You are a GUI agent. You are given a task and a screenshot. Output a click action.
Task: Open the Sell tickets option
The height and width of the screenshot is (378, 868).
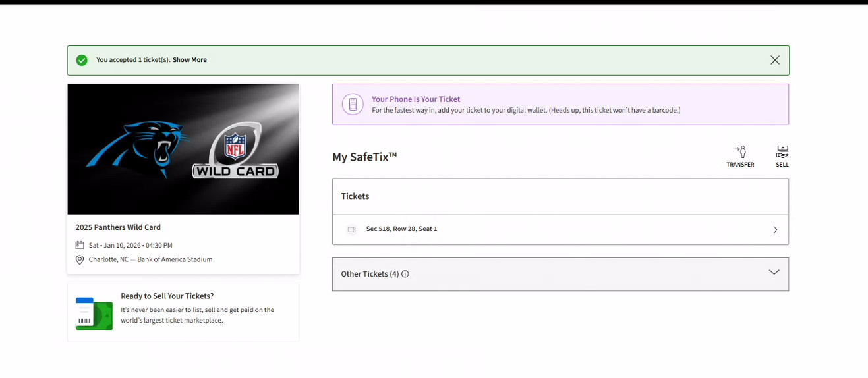782,157
